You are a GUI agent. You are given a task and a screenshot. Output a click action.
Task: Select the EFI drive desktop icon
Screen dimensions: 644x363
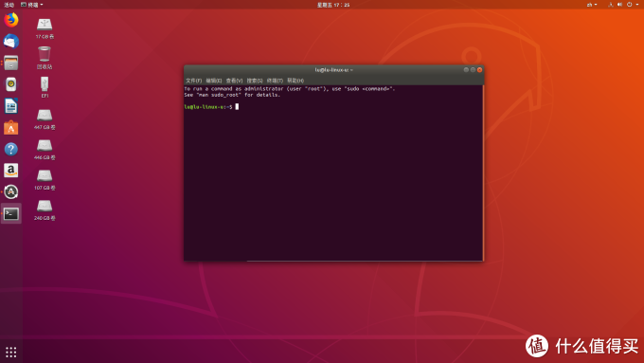coord(45,87)
